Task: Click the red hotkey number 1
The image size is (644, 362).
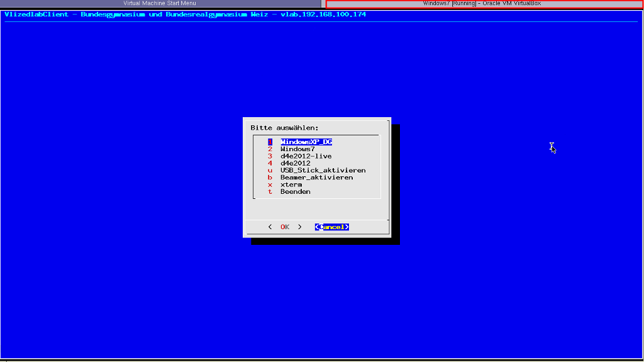Action: point(270,142)
